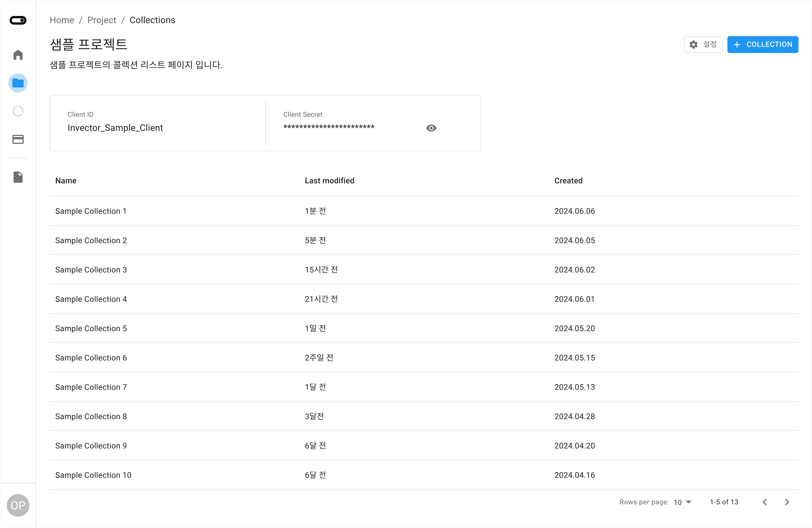Open the credit card billing icon
Screen dimensions: 812x528
(18, 139)
